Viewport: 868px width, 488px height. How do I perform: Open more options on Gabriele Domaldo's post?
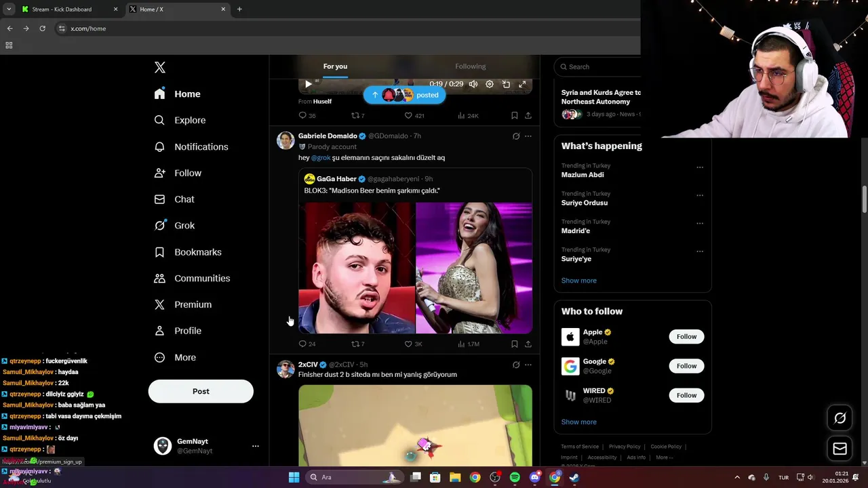click(528, 136)
